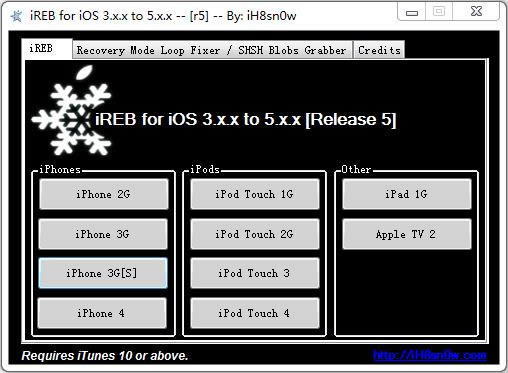Click the window title text
The image size is (508, 373).
(163, 16)
